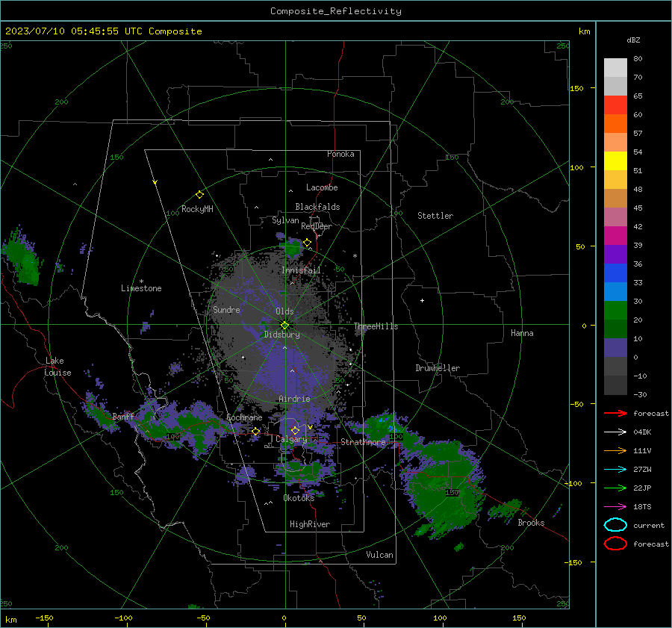Click the Innisfail town label
This screenshot has width=672, height=628.
coord(301,270)
